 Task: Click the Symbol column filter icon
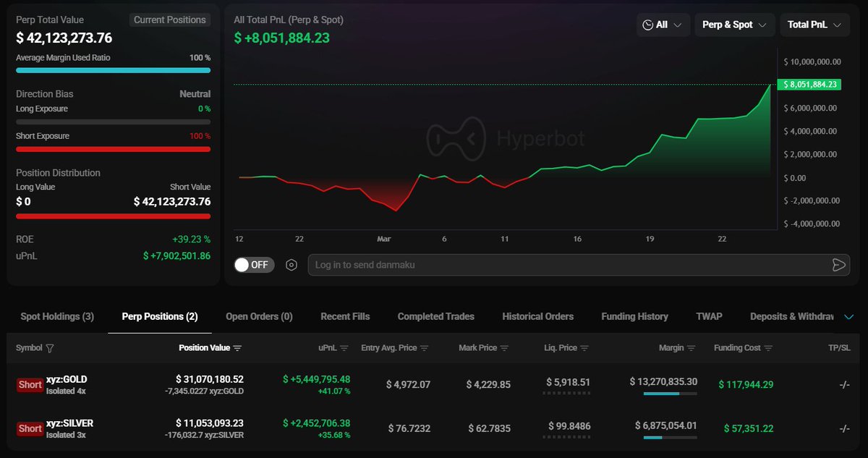point(50,348)
